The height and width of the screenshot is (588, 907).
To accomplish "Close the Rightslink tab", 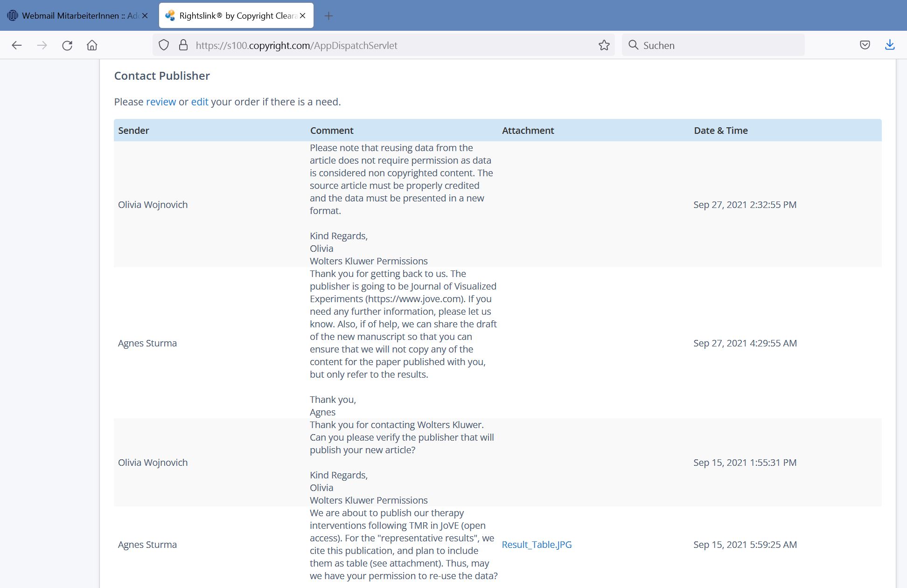I will [303, 16].
